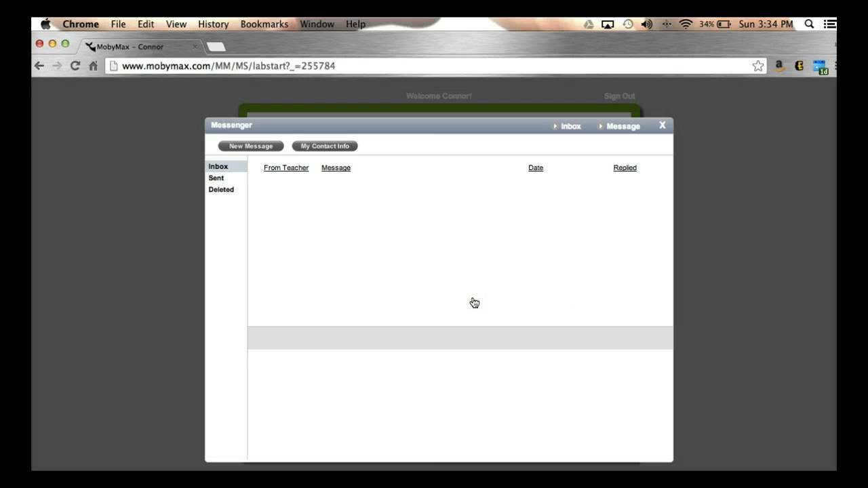This screenshot has width=868, height=488.
Task: Open the File menu
Action: pos(119,24)
